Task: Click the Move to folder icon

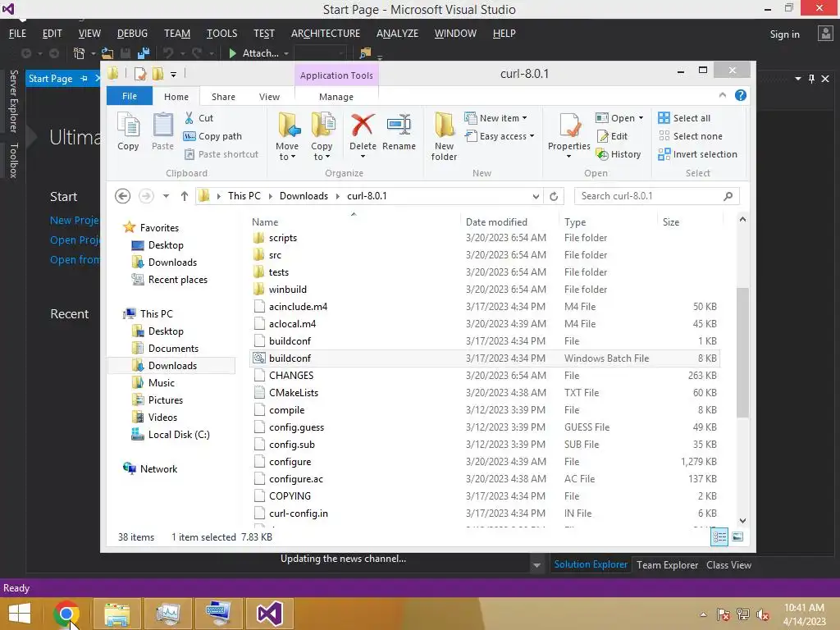Action: click(x=289, y=125)
